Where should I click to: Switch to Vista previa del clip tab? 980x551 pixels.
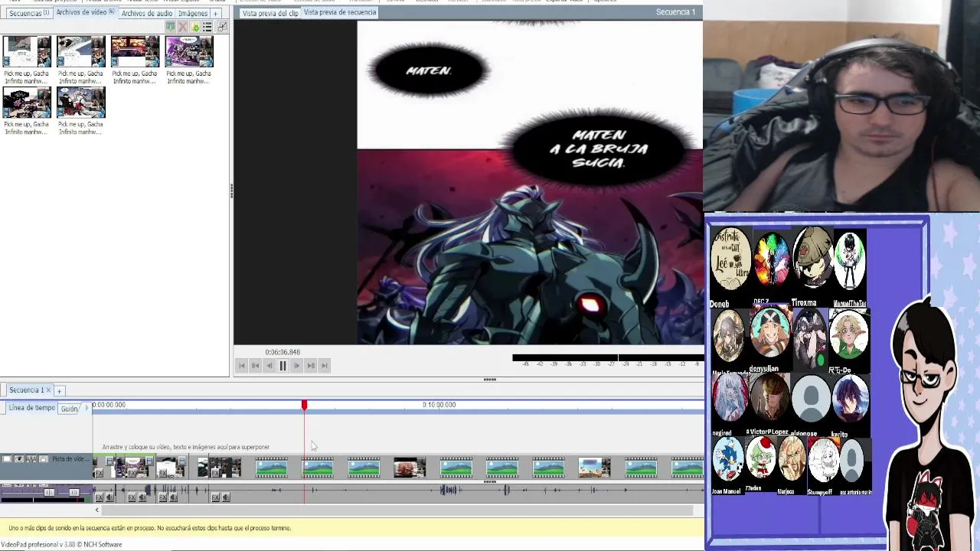(270, 13)
